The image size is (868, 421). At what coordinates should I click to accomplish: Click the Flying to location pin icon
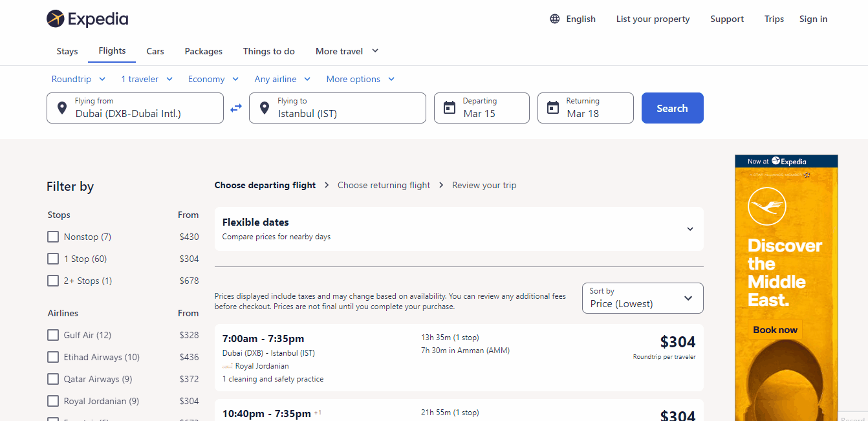point(265,108)
